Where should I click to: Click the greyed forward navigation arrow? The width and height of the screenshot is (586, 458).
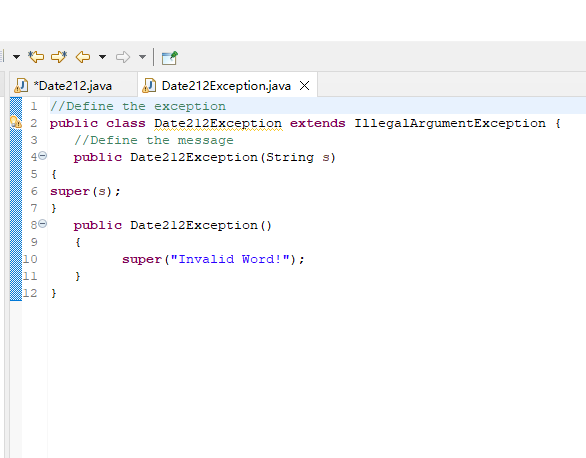(123, 57)
